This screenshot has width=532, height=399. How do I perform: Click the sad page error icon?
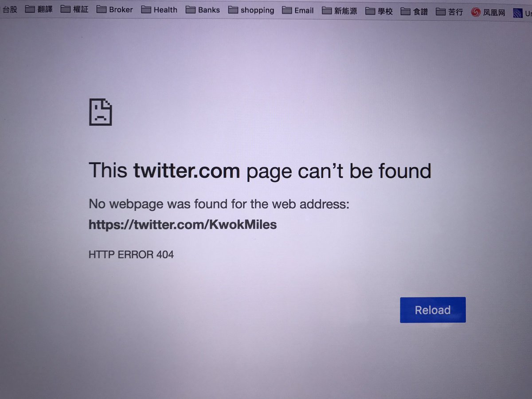(x=101, y=112)
